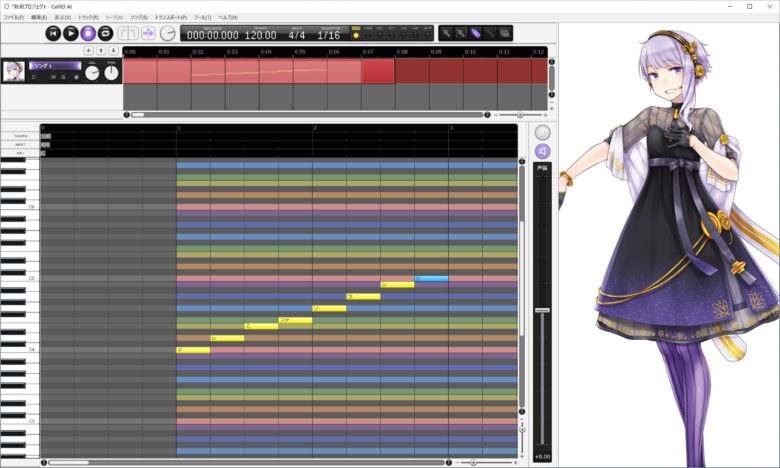Solo the ソング 1 track
This screenshot has height=468, width=780.
pyautogui.click(x=63, y=77)
